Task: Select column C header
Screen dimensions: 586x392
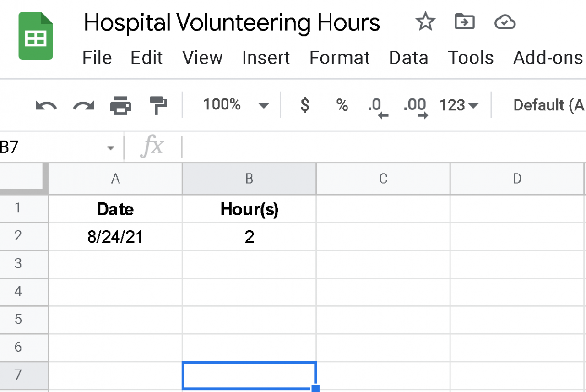Action: pyautogui.click(x=383, y=179)
